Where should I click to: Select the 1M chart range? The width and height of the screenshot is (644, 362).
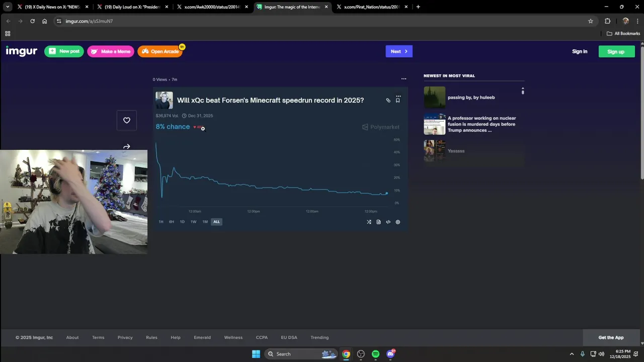(205, 222)
